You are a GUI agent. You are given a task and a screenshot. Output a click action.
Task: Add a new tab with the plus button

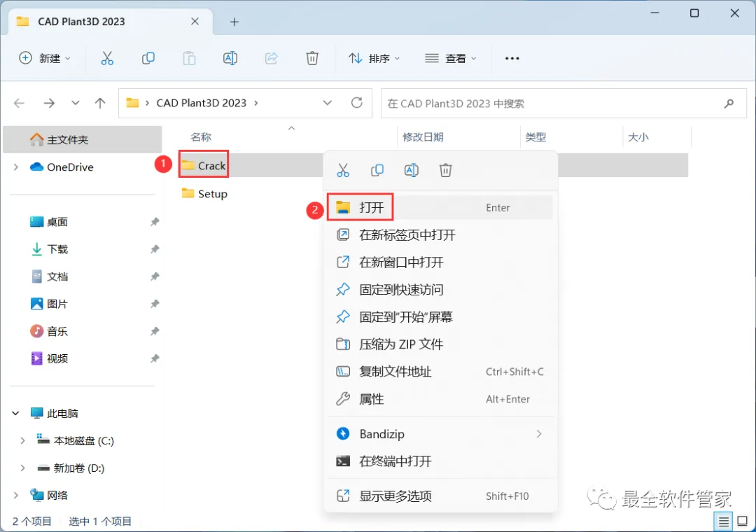[x=234, y=22]
